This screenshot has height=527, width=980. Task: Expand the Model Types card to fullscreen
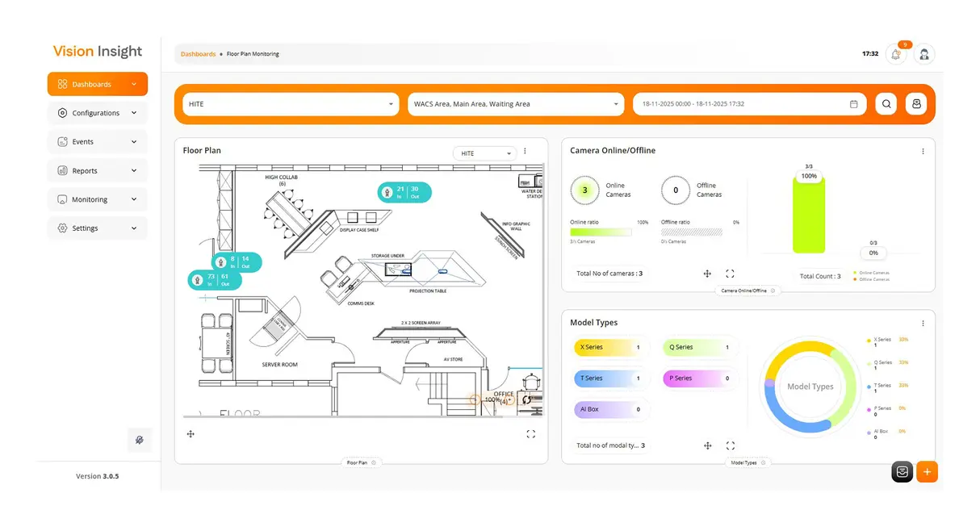[x=730, y=445]
